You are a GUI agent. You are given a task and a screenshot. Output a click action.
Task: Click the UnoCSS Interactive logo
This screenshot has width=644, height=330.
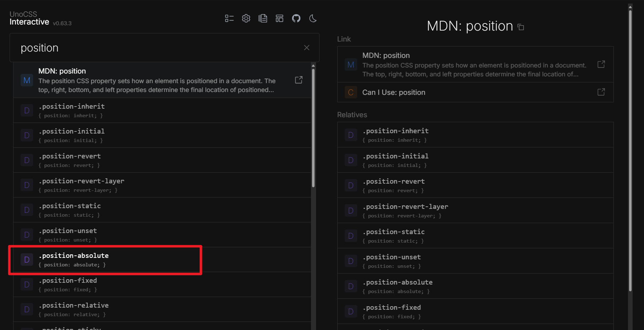(x=29, y=18)
